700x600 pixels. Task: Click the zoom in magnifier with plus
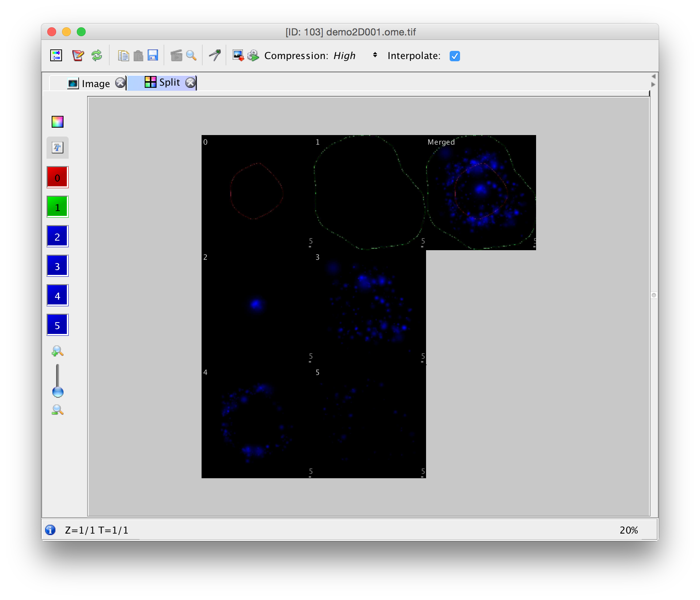pyautogui.click(x=58, y=351)
